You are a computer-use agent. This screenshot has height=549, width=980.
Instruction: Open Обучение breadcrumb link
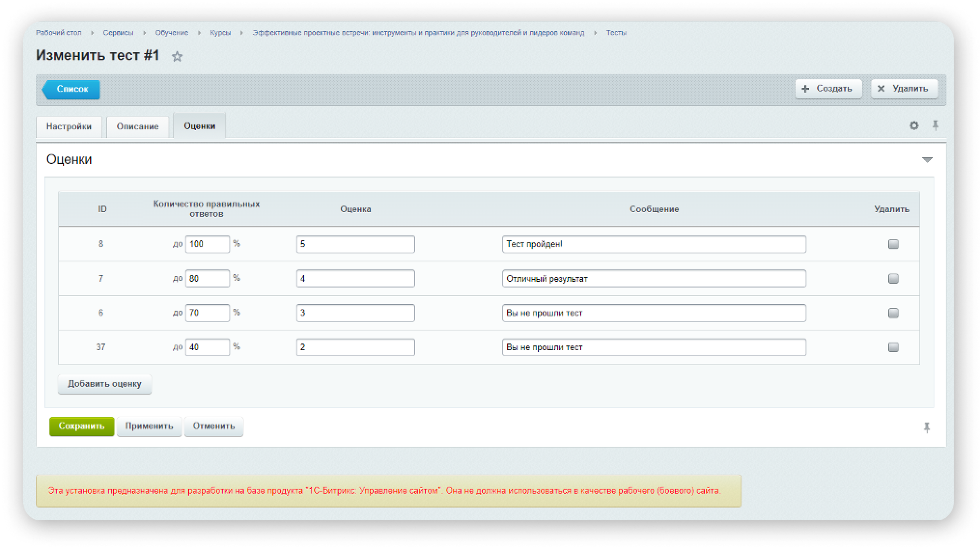[x=172, y=33]
